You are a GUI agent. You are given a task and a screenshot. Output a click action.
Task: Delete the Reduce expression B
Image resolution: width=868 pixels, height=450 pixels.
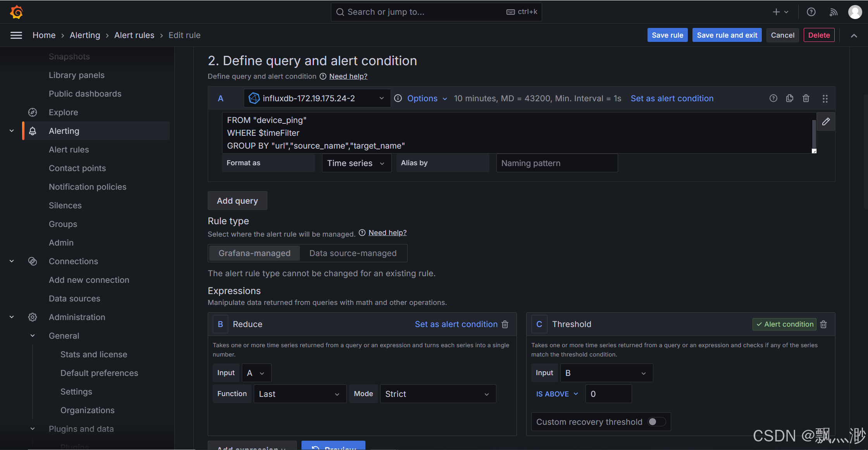pos(505,324)
